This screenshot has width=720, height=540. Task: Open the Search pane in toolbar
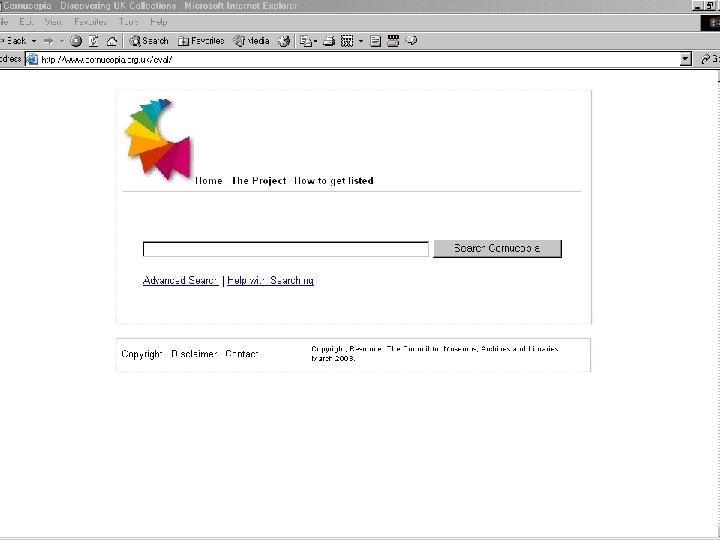click(149, 41)
